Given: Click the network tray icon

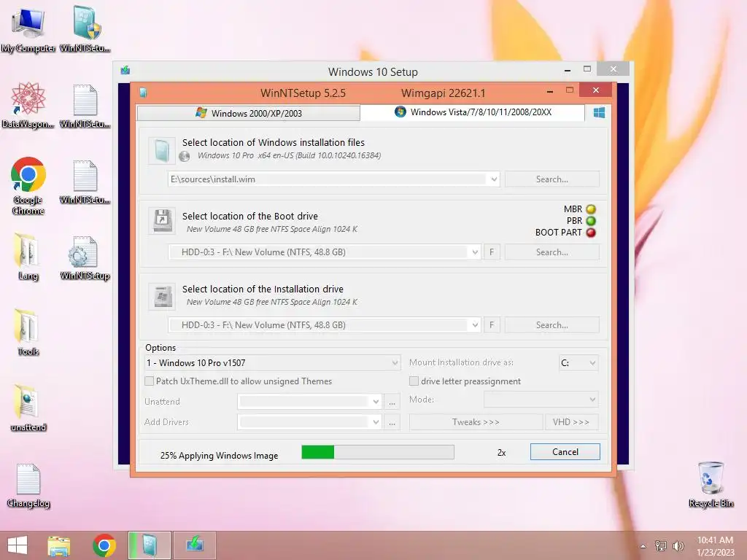Looking at the screenshot, I should 660,545.
